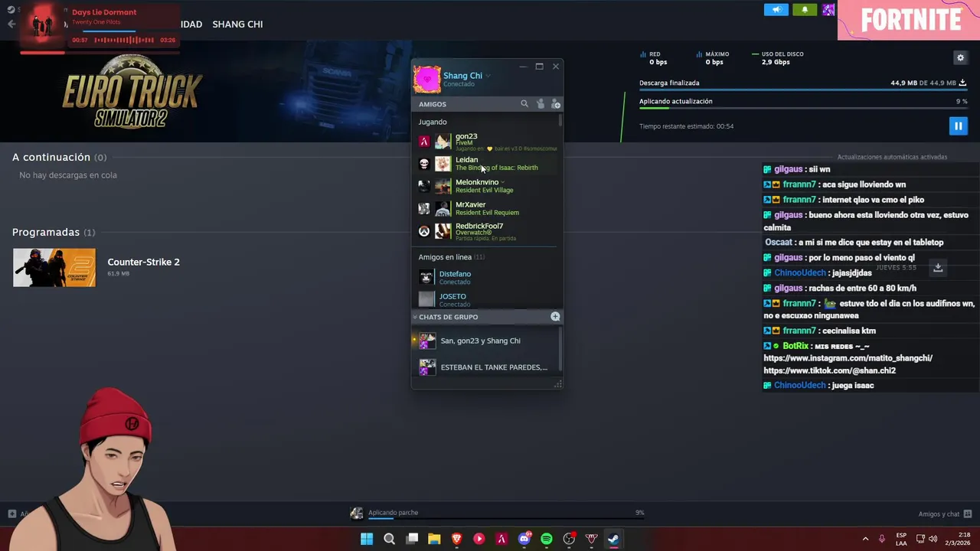Click the friends list scrollbar
980x551 pixels.
(x=560, y=121)
